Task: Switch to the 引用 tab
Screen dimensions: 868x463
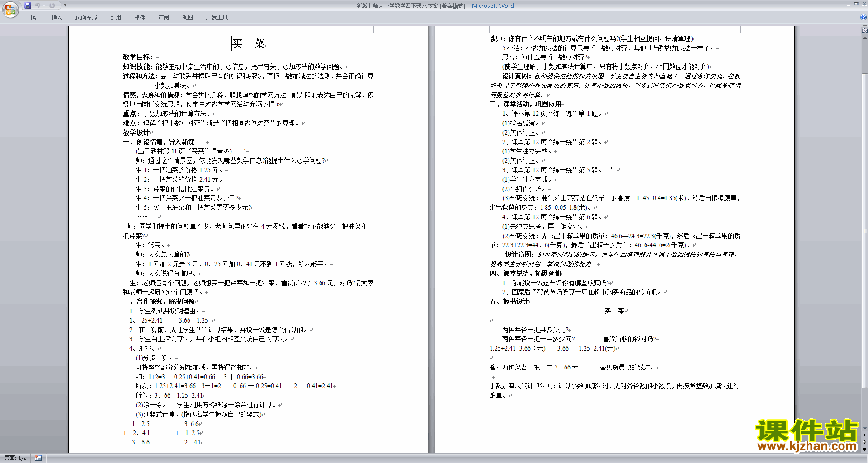Action: (x=115, y=18)
